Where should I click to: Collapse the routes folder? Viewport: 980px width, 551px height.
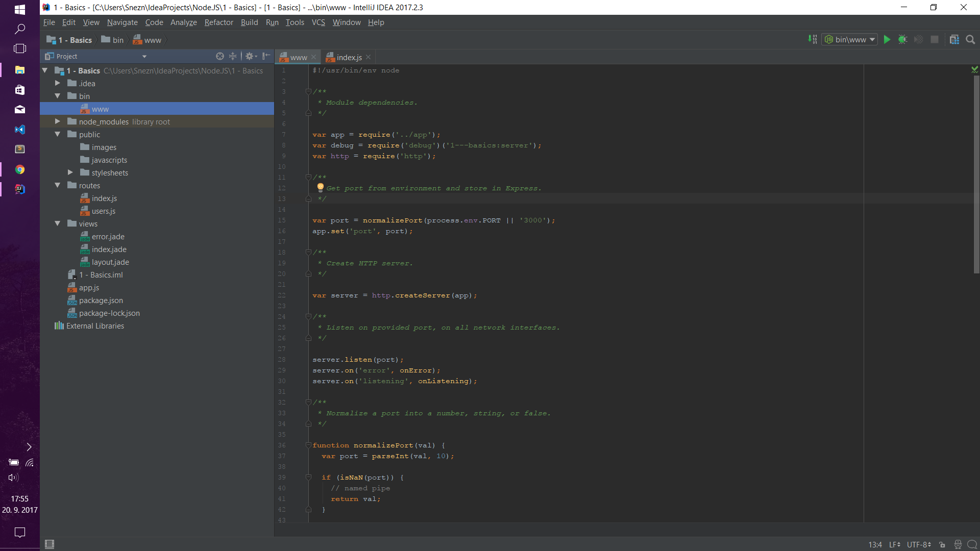(58, 185)
